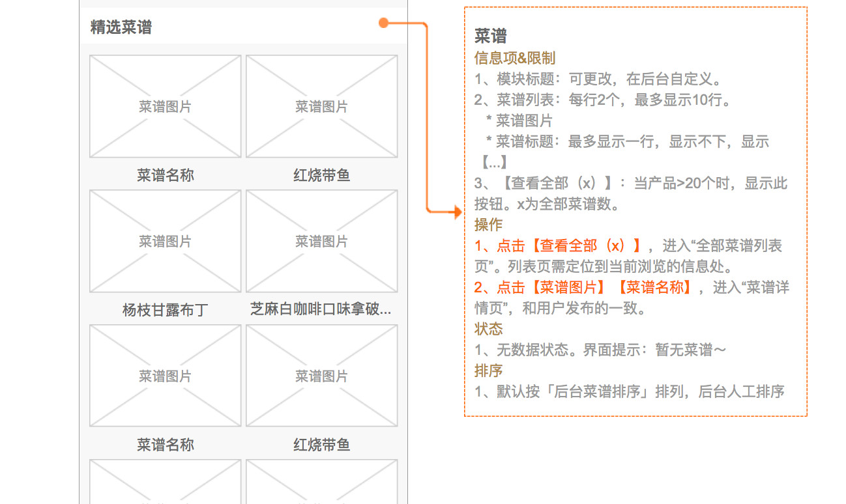This screenshot has height=504, width=846.
Task: Tap the 杨枝甘露布丁 recipe name
Action: click(x=165, y=310)
